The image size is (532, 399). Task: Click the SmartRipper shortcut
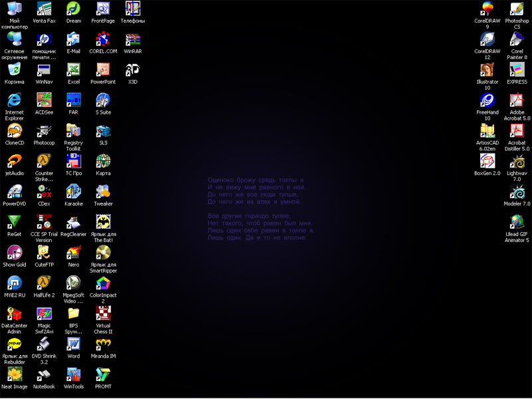pyautogui.click(x=103, y=253)
